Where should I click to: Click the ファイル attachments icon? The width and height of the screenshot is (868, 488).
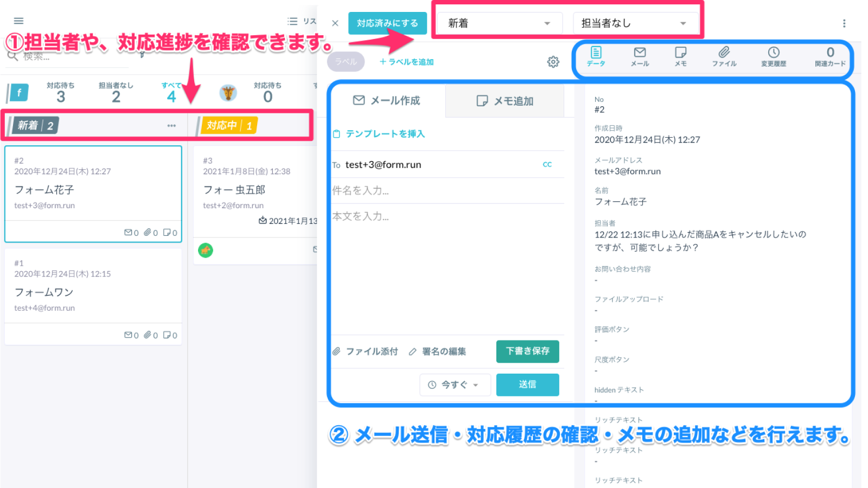(724, 57)
